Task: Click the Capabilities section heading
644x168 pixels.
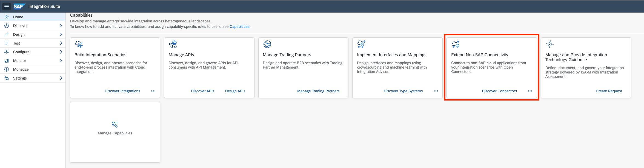Action: tap(81, 15)
